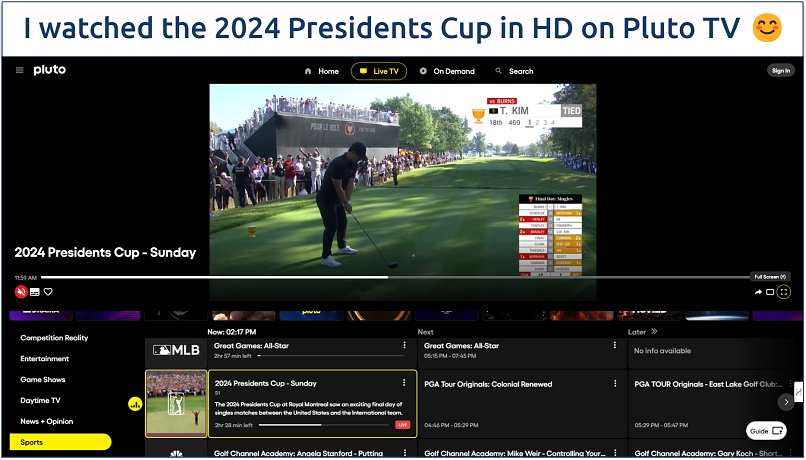The image size is (806, 460).
Task: Enter full screen mode with the circled icon
Action: 783,292
